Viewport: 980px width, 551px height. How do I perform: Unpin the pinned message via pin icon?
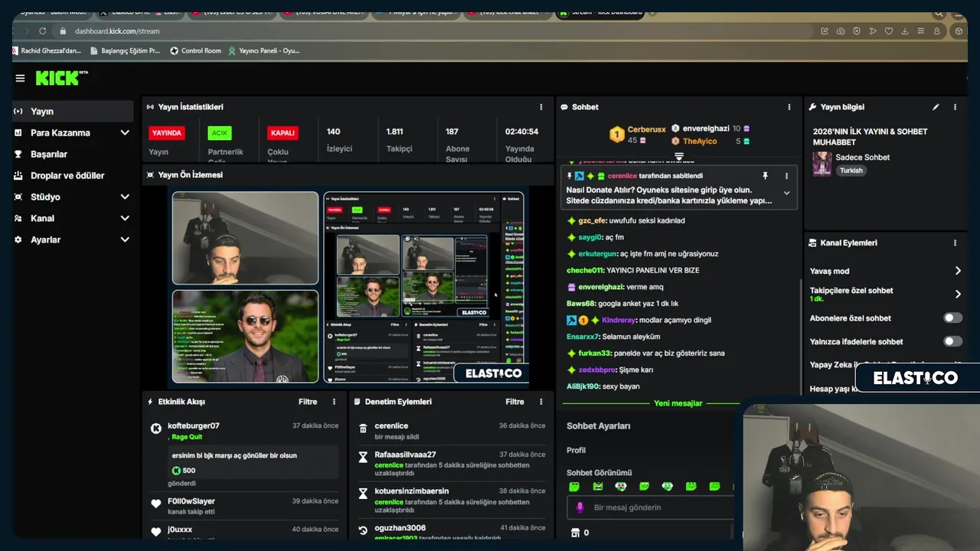[x=765, y=176]
